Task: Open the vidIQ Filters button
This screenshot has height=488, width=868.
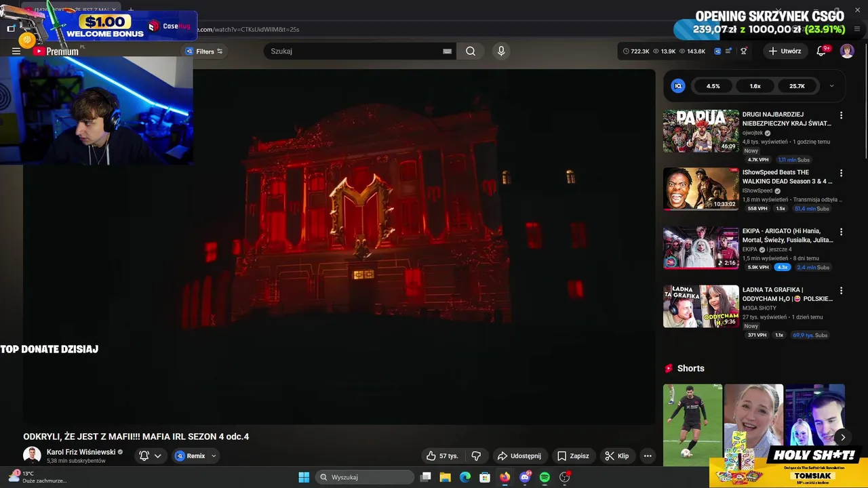Action: point(203,52)
